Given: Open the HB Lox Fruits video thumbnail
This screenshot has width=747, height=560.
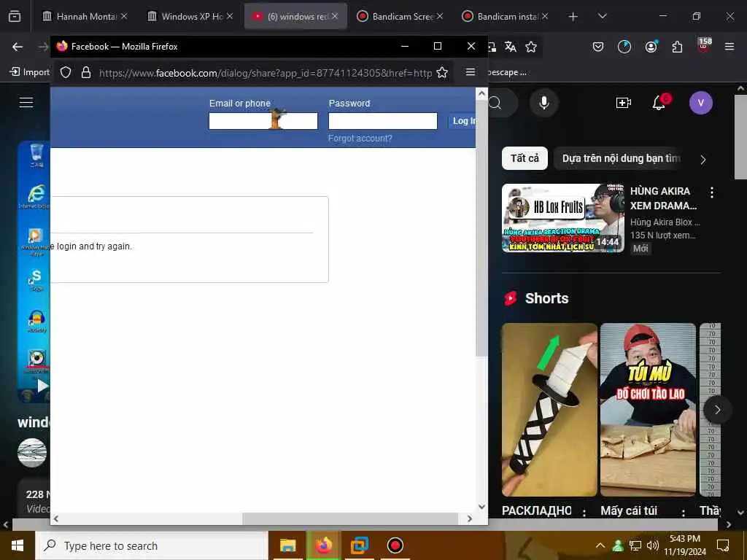Looking at the screenshot, I should [562, 218].
